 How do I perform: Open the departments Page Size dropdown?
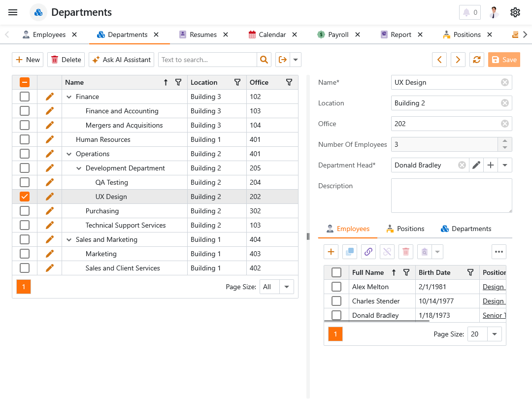point(286,287)
